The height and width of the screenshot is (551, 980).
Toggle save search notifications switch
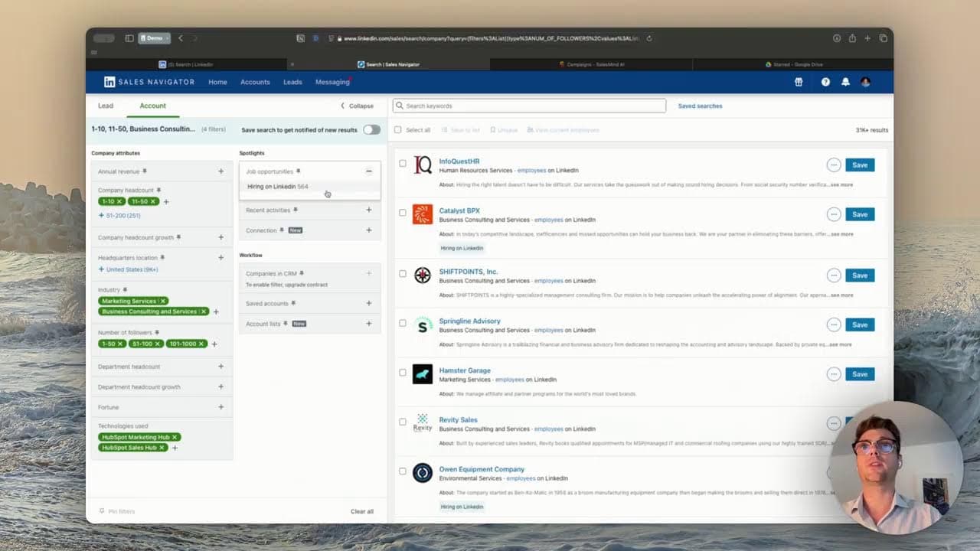tap(371, 129)
